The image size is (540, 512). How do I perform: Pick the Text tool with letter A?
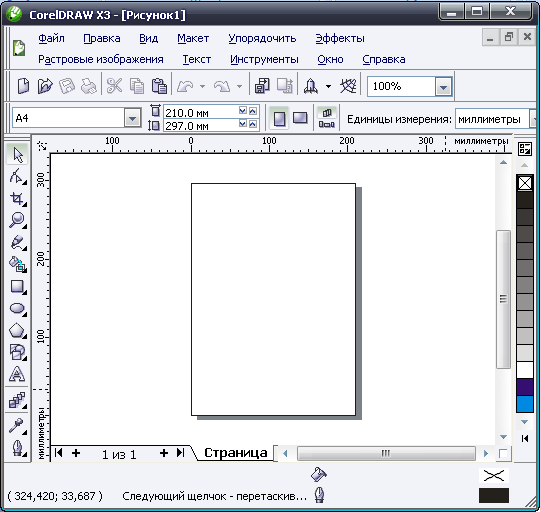[x=17, y=374]
